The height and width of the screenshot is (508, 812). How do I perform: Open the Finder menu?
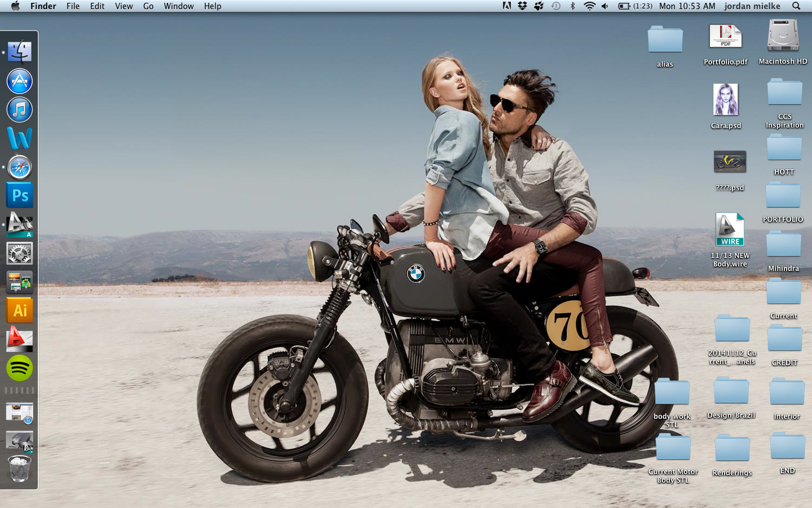point(43,6)
